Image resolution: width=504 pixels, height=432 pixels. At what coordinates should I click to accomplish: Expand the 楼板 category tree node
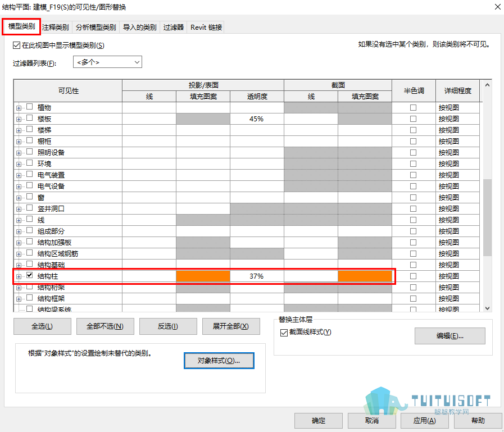19,119
